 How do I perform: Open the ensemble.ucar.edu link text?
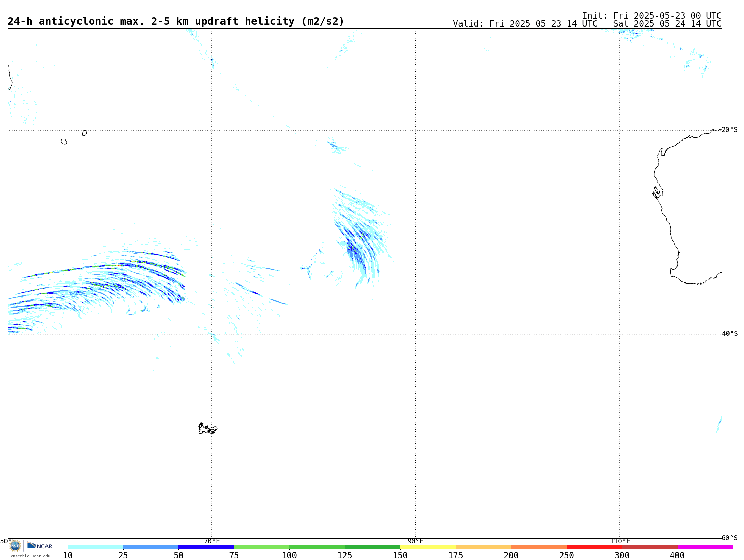tap(31, 556)
